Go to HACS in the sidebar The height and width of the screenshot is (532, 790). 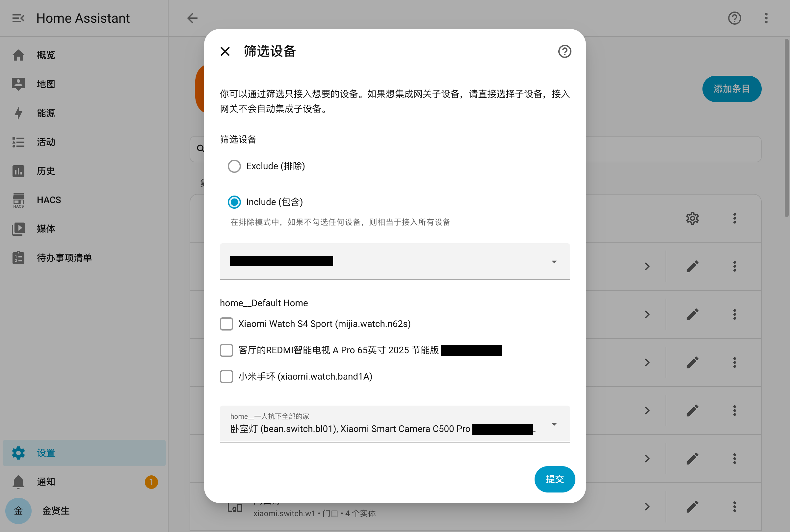tap(84, 200)
